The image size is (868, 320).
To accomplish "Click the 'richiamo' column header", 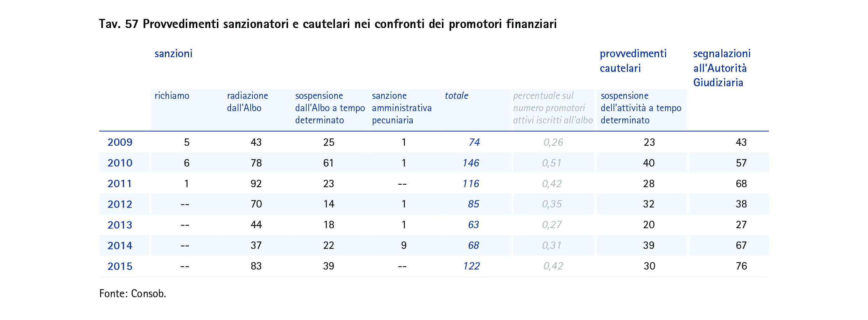I will (x=172, y=96).
